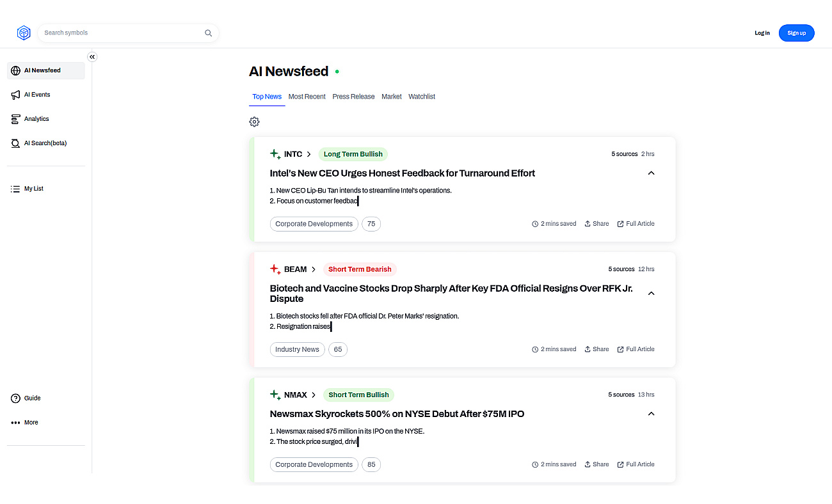Click the search magnifier icon
The height and width of the screenshot is (504, 832).
(x=208, y=33)
